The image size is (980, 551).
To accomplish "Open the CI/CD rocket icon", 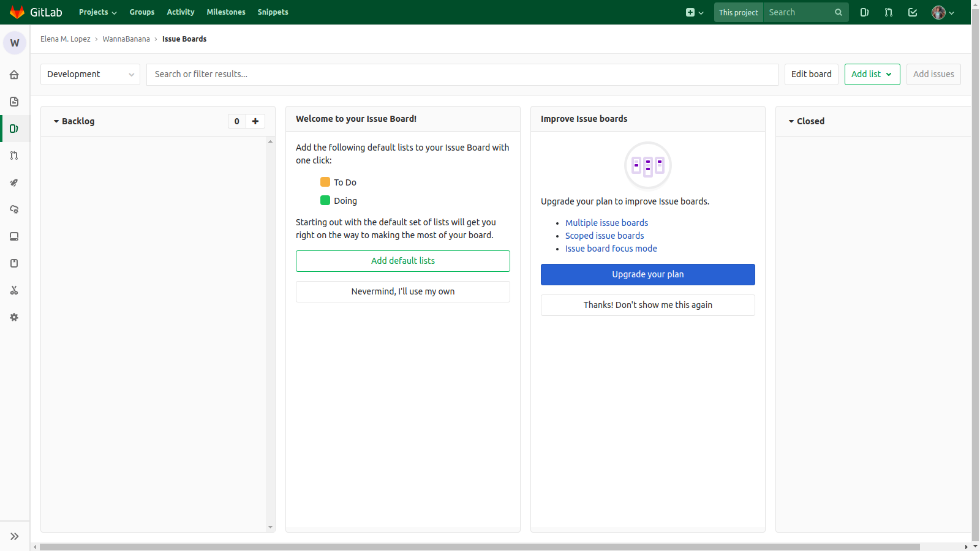I will pos(14,182).
